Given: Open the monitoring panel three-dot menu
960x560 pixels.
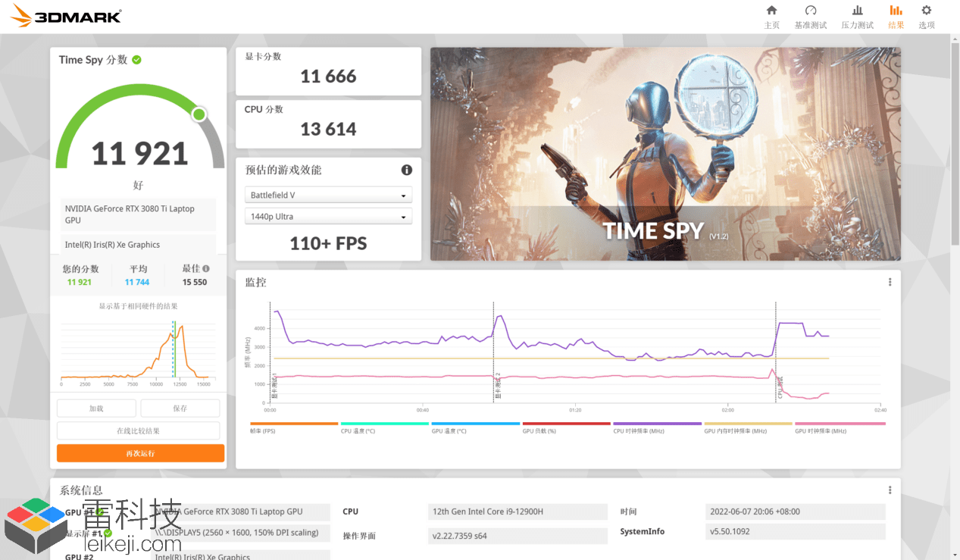Looking at the screenshot, I should tap(890, 282).
